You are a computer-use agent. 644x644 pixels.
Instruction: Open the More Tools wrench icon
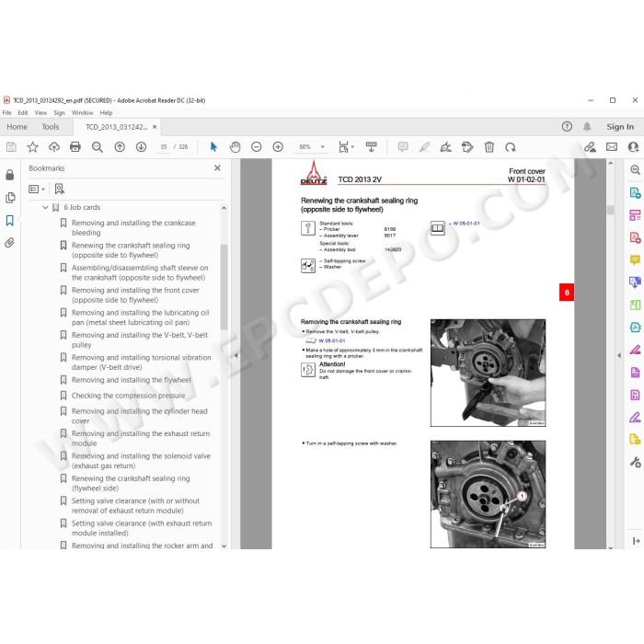635,463
